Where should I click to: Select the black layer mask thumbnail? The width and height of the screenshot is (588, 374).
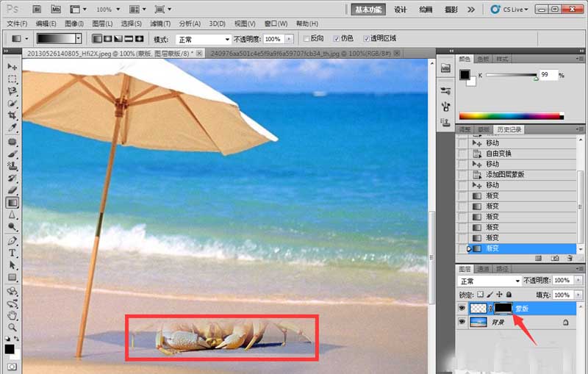tap(503, 309)
